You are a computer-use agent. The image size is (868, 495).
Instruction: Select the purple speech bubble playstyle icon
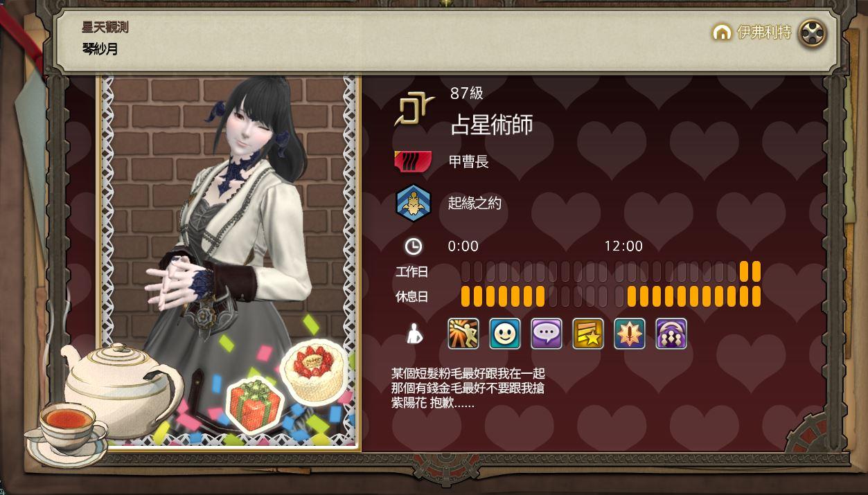coord(547,334)
